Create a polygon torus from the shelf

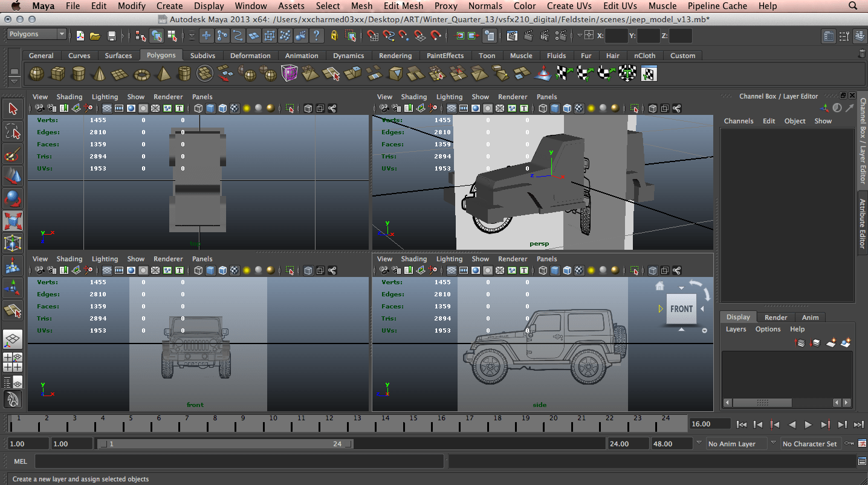click(141, 74)
